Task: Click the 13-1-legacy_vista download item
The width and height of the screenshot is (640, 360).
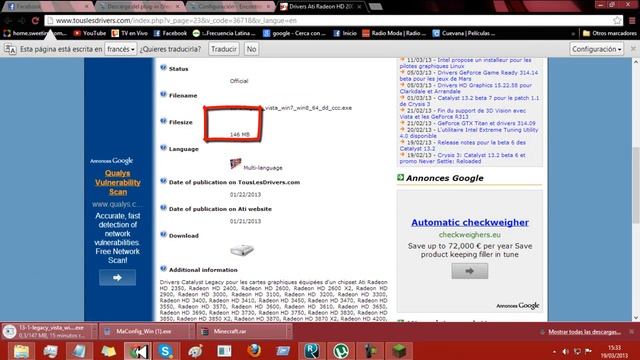Action: click(x=46, y=331)
